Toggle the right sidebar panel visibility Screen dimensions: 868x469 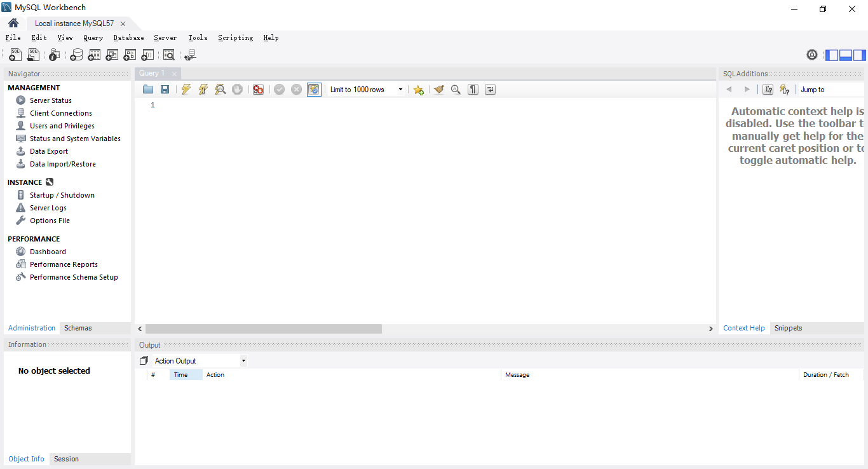[860, 55]
